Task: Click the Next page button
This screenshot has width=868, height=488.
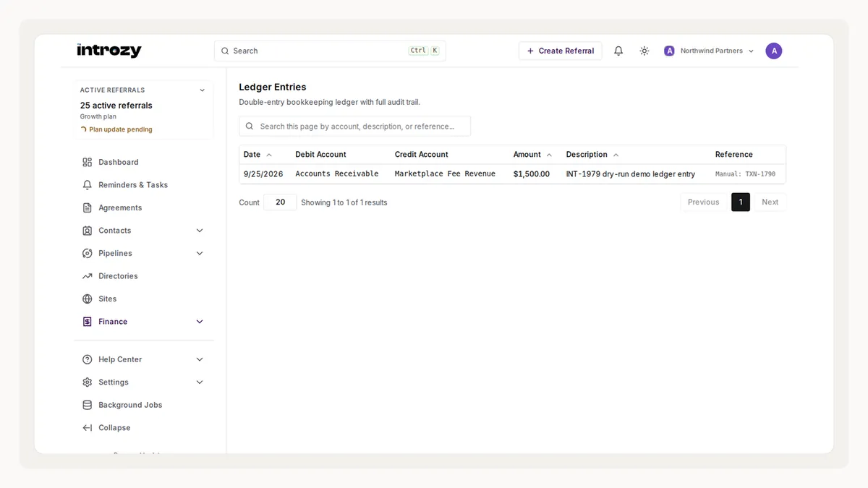Action: (770, 202)
